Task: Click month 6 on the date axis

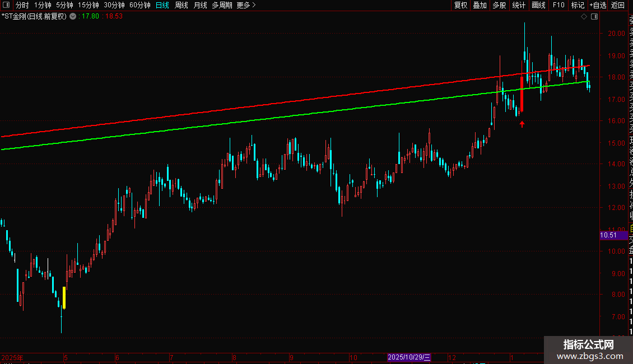Action: tap(117, 358)
